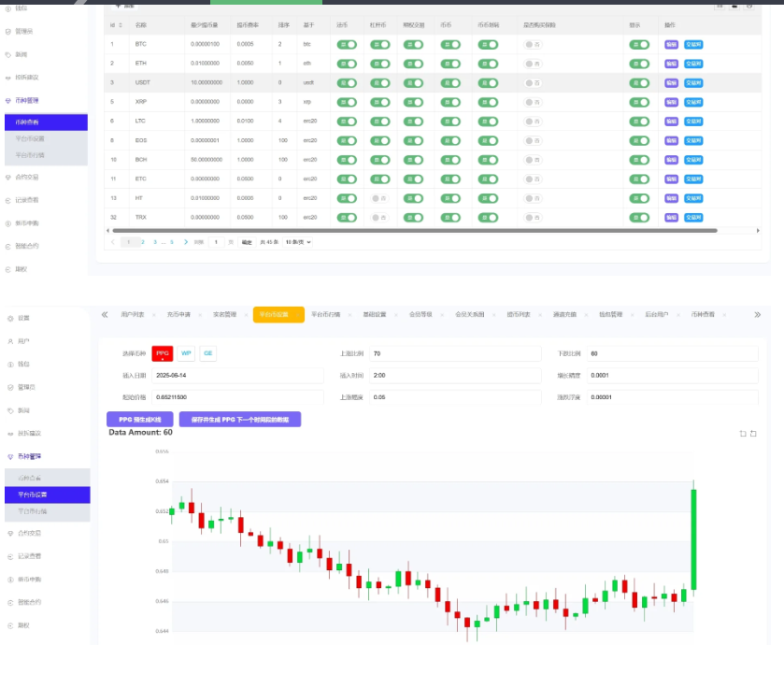Click the next page arrow in pagination

click(186, 242)
